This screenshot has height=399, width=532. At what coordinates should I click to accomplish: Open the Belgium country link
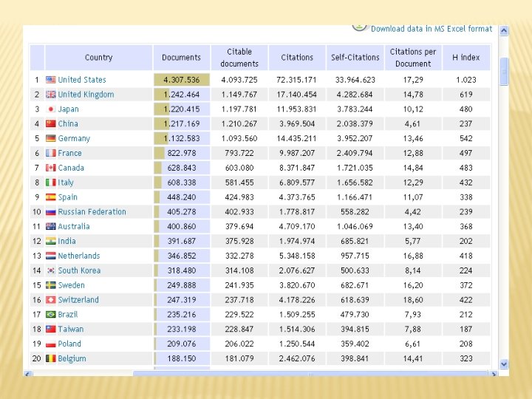72,358
